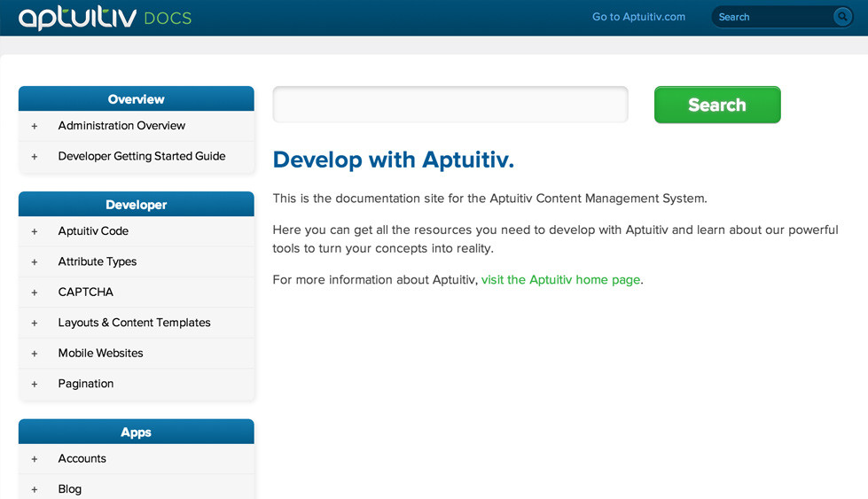Screen dimensions: 868x499
Task: Click the large documentation search box
Action: [450, 104]
